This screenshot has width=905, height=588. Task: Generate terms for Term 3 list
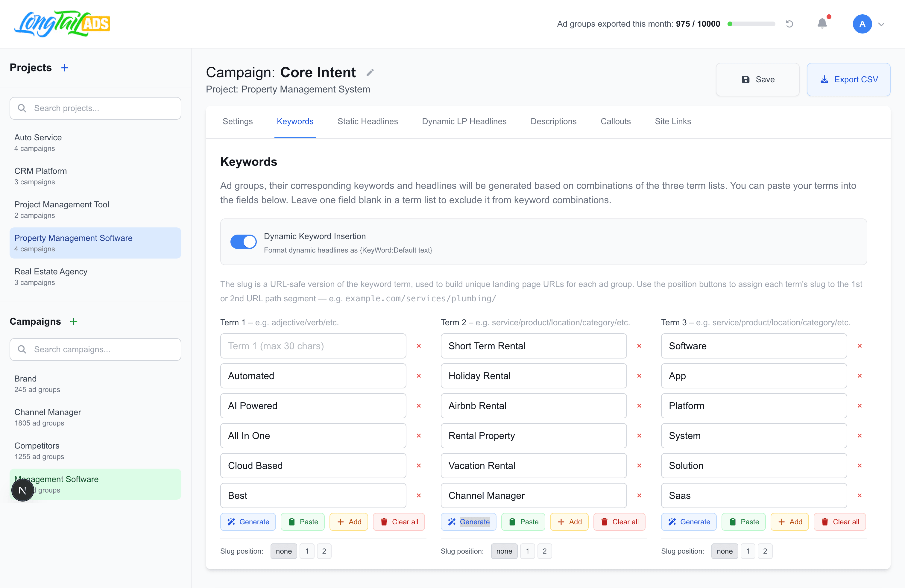point(689,522)
